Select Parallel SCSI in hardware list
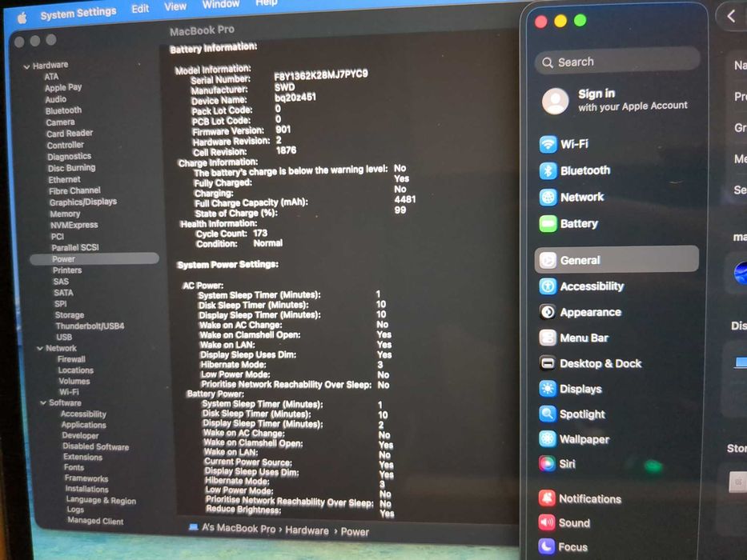Viewport: 747px width, 560px height. 74,247
